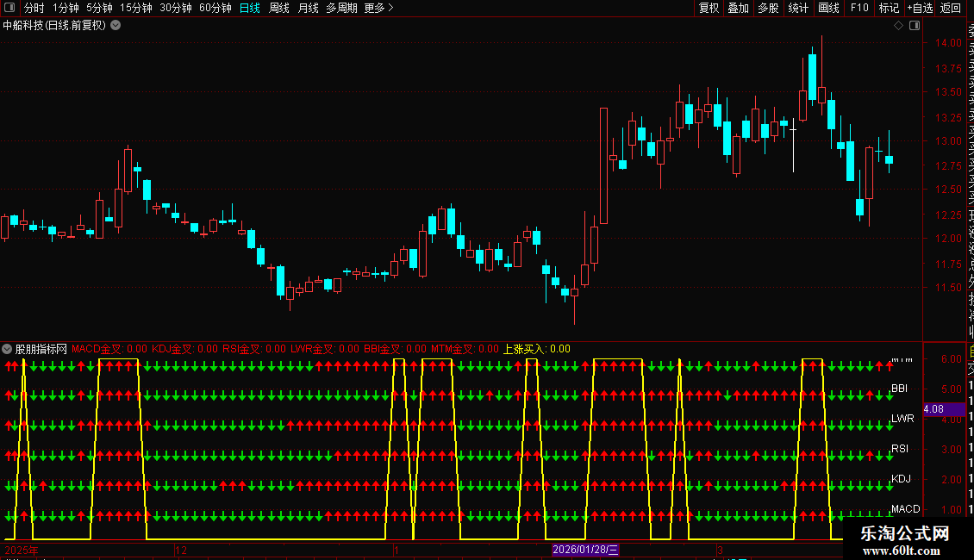Switch to the 月线 monthly chart
This screenshot has width=974, height=560.
point(308,8)
